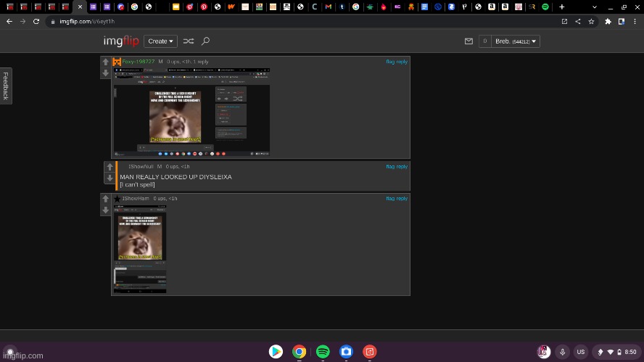
Task: Open Google Play Store from shelf
Action: pos(276,352)
